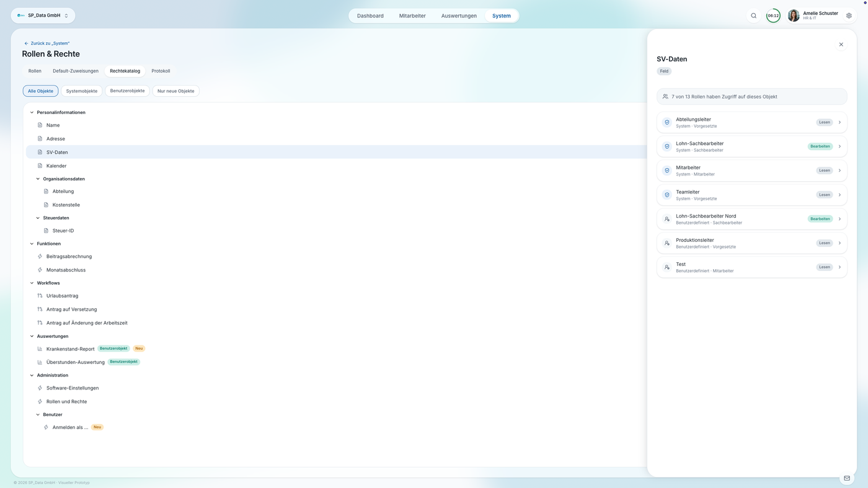
Task: Go back via Zurück zu System link
Action: point(47,43)
